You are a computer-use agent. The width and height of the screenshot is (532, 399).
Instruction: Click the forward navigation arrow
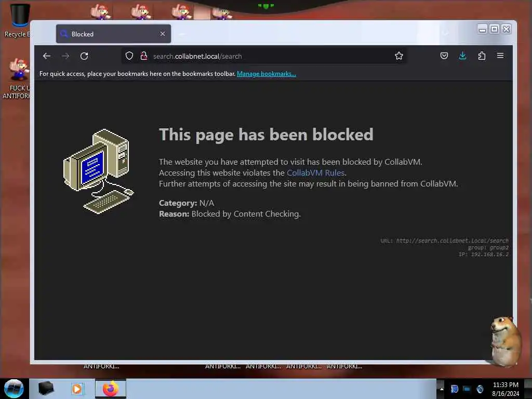(x=65, y=56)
